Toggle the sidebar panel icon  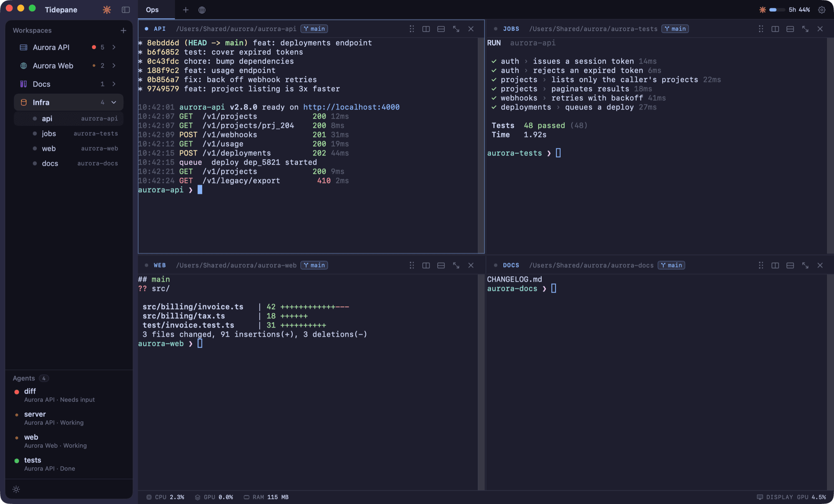click(x=126, y=10)
